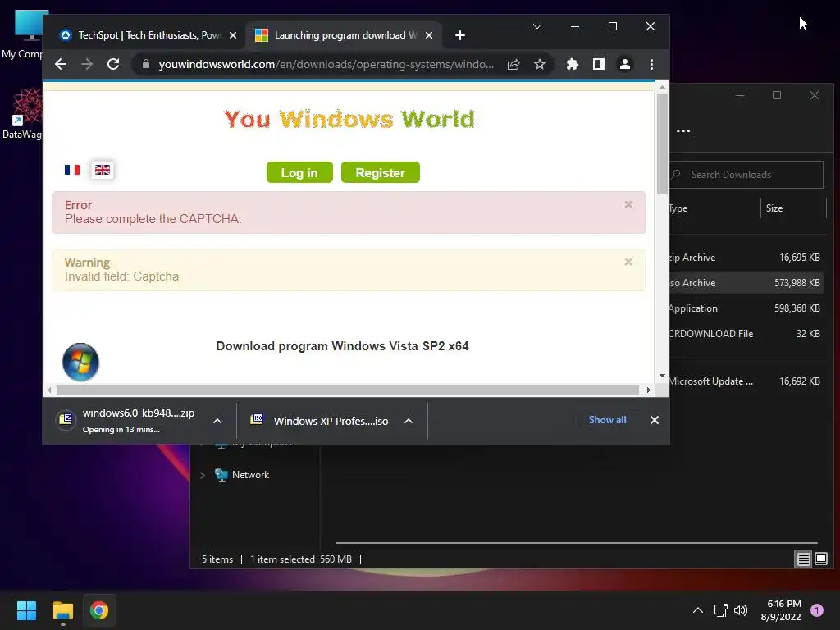The height and width of the screenshot is (630, 840).
Task: Click the page's horizontal scrollbar
Action: [348, 390]
